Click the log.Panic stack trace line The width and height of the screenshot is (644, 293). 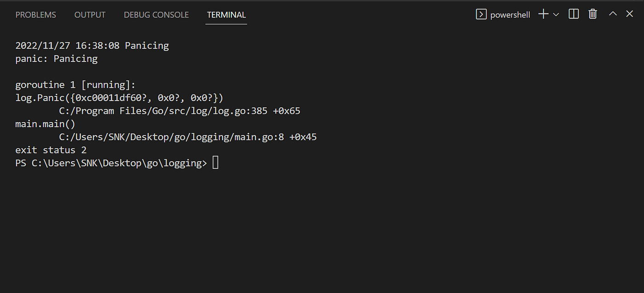(120, 98)
